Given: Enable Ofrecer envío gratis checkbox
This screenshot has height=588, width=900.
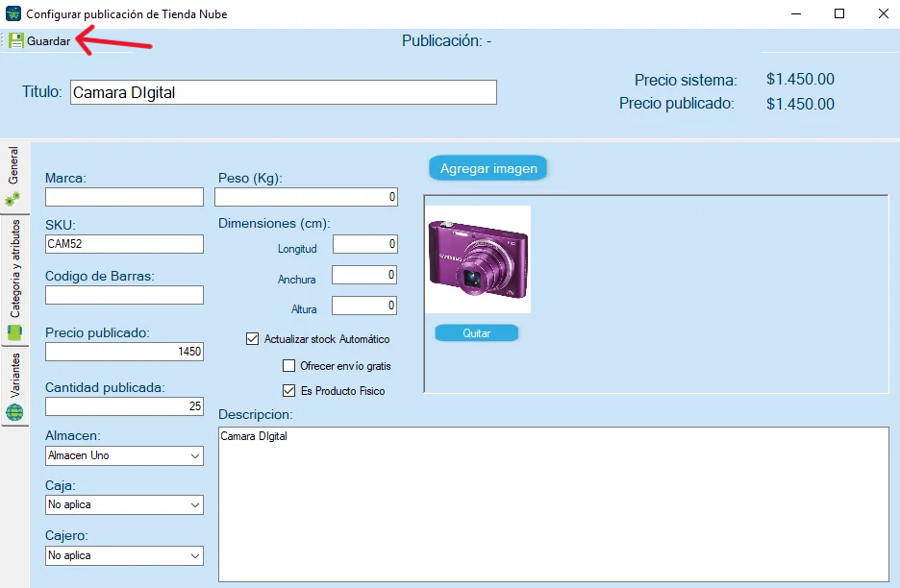Looking at the screenshot, I should 289,366.
